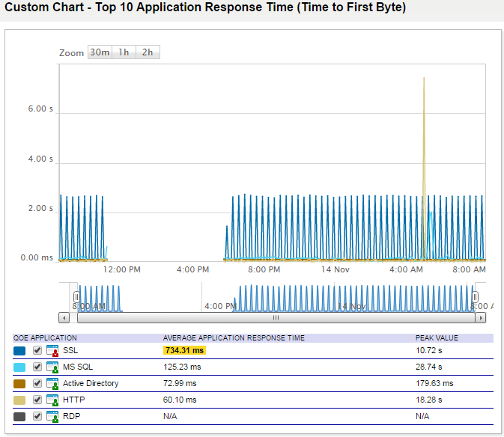Click the SSL application status icon
504x437 pixels.
click(53, 351)
